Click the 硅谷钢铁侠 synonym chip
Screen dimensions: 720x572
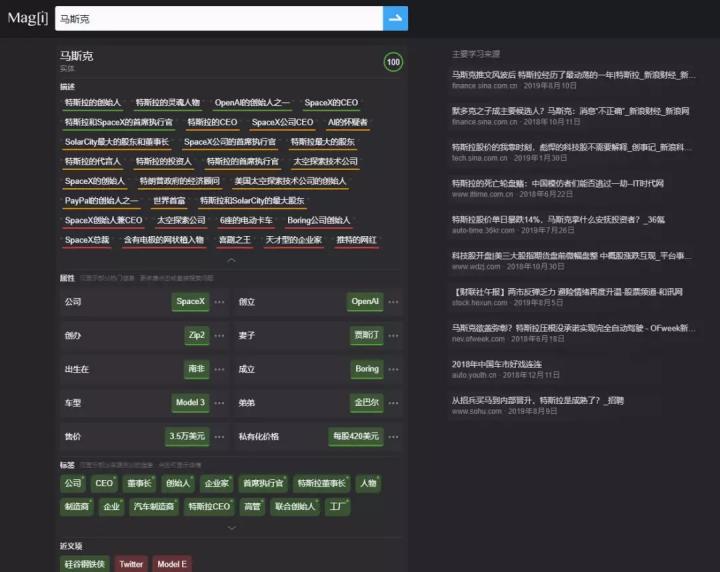tap(84, 564)
